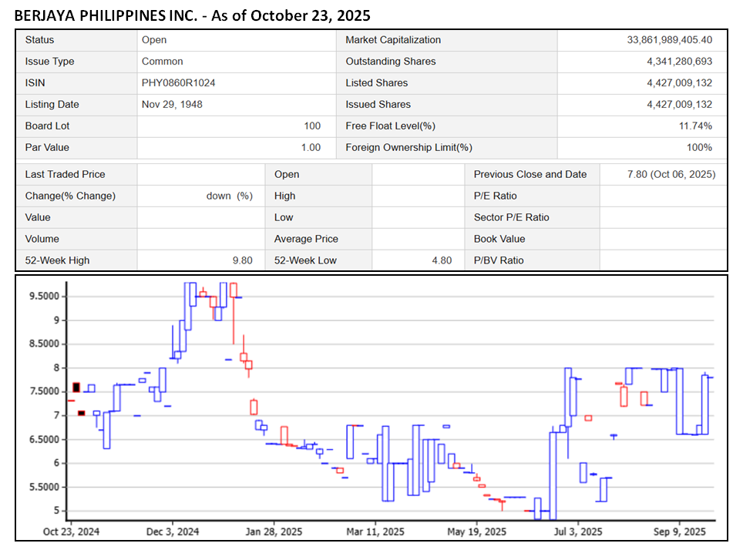The image size is (743, 560).
Task: Click the 52-Week High value 9.80
Action: pyautogui.click(x=242, y=261)
